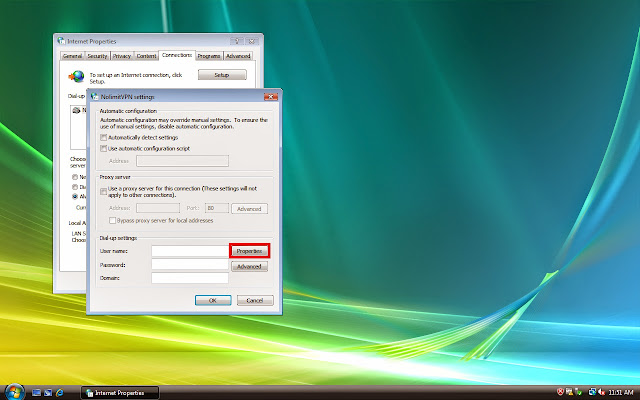Viewport: 640px width, 400px height.
Task: Click Advanced next to the Password field
Action: pyautogui.click(x=249, y=267)
